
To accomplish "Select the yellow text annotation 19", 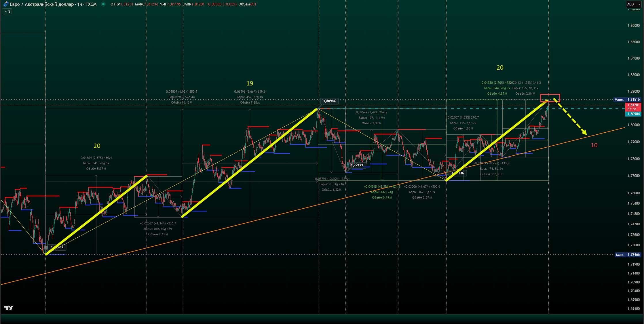I will (x=250, y=83).
